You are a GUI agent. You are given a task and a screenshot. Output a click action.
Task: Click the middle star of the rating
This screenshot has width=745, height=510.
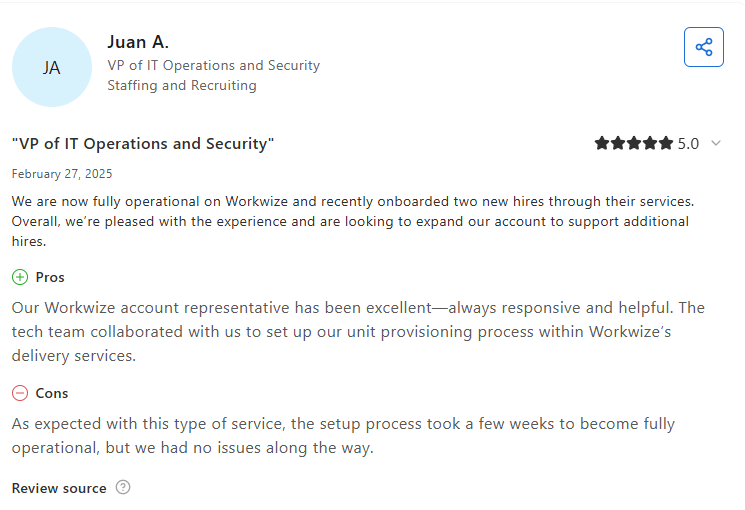coord(634,144)
